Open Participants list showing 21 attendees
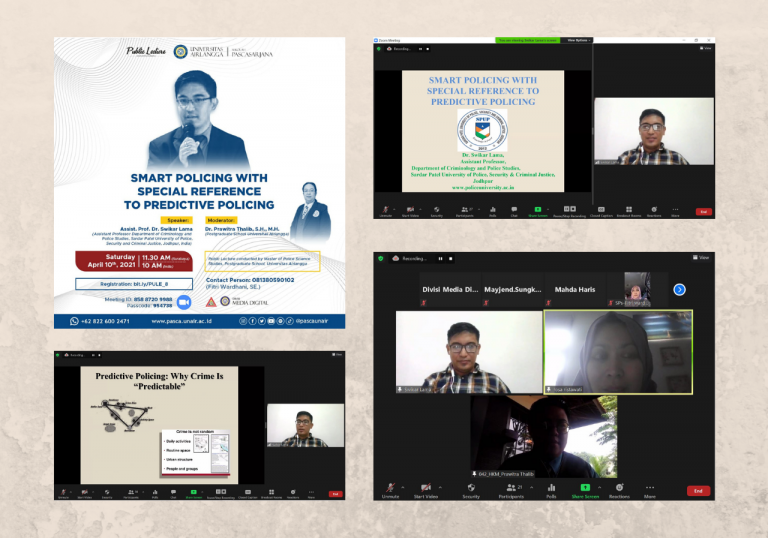 [x=511, y=490]
